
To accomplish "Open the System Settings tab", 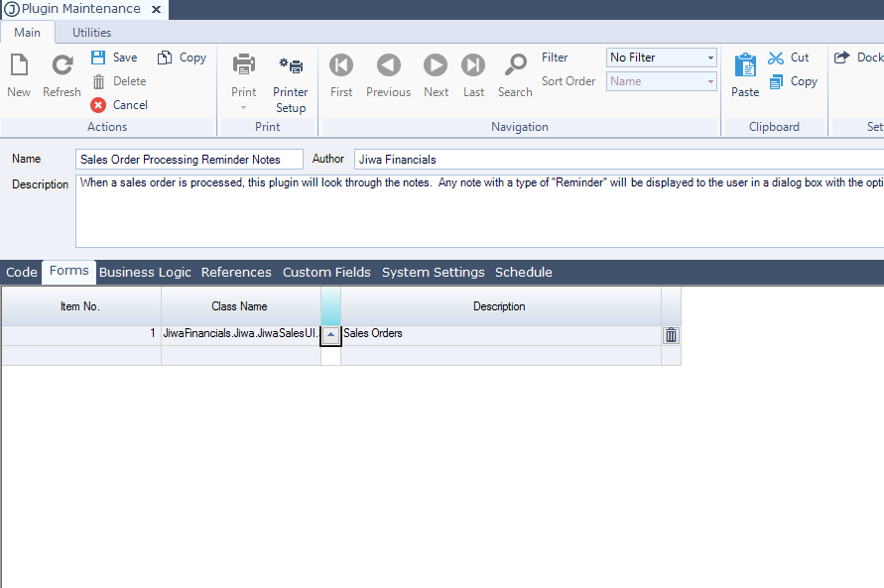I will pos(433,272).
